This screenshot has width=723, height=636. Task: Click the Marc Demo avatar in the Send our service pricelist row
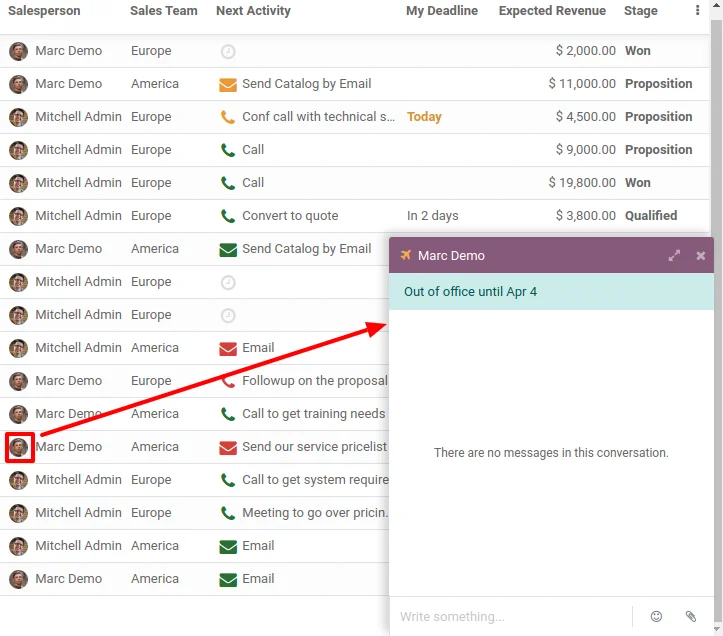(x=18, y=447)
